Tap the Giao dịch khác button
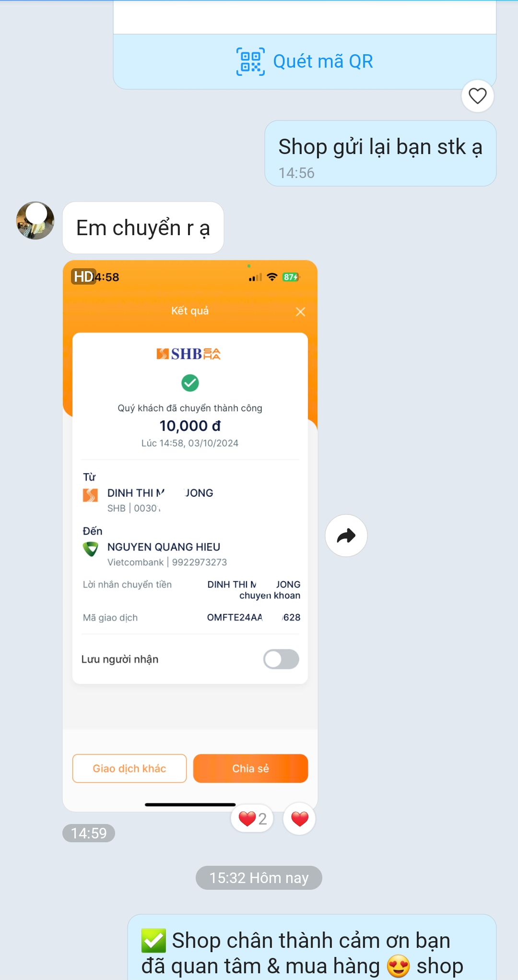 coord(129,768)
